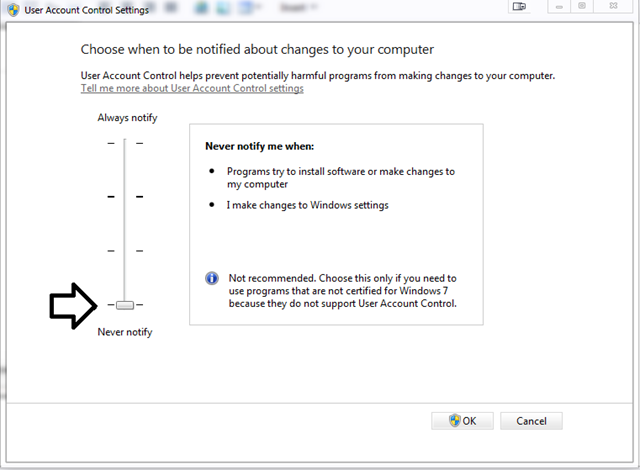Screen dimensions: 640x470
Task: Click the 'Always notify' label
Action: pos(127,118)
